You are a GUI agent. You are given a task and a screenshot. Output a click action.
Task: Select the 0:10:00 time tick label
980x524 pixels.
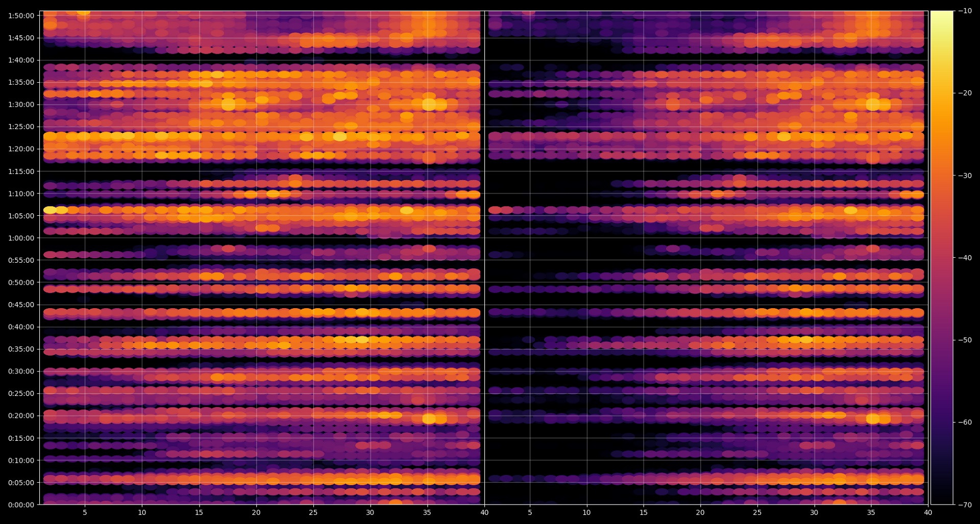coord(21,460)
